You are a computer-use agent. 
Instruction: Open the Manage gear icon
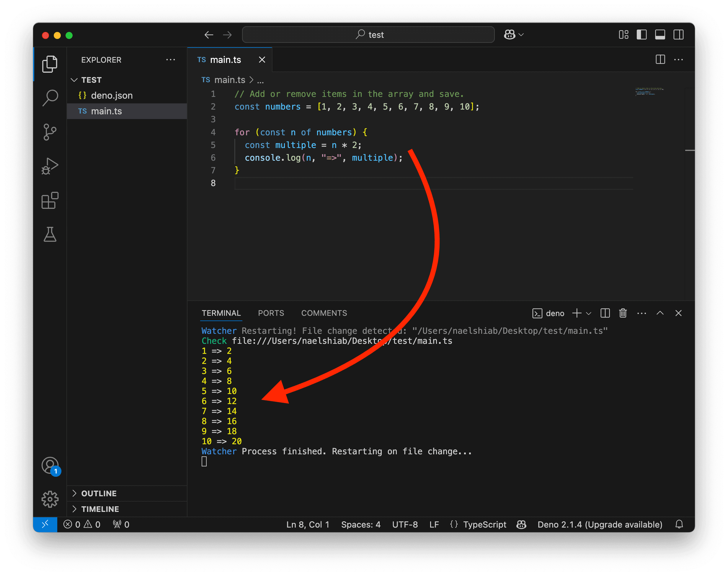50,499
